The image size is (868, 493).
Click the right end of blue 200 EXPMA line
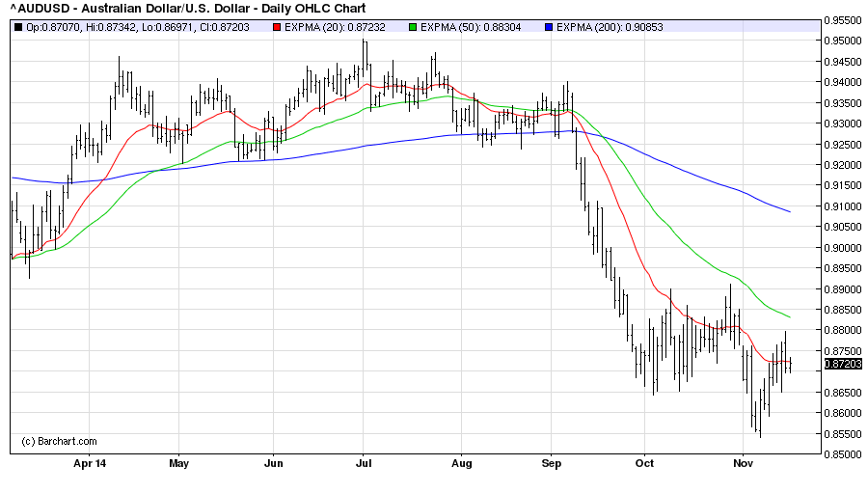pyautogui.click(x=790, y=211)
